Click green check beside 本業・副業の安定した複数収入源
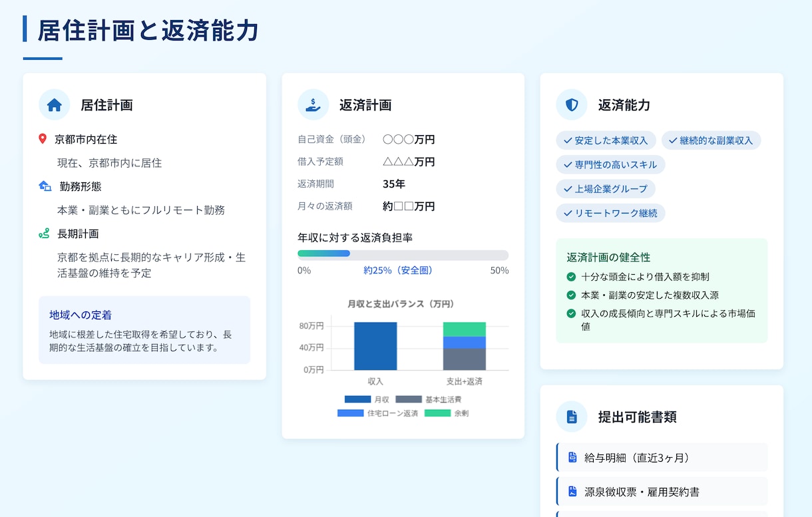Image resolution: width=812 pixels, height=517 pixels. 571,295
